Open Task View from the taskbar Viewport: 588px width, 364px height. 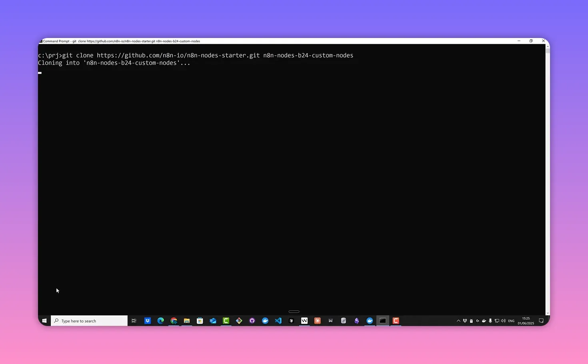[x=134, y=320]
